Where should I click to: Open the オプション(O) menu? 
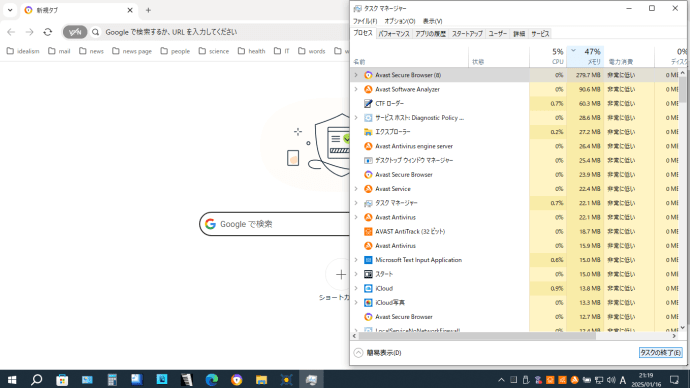[400, 21]
